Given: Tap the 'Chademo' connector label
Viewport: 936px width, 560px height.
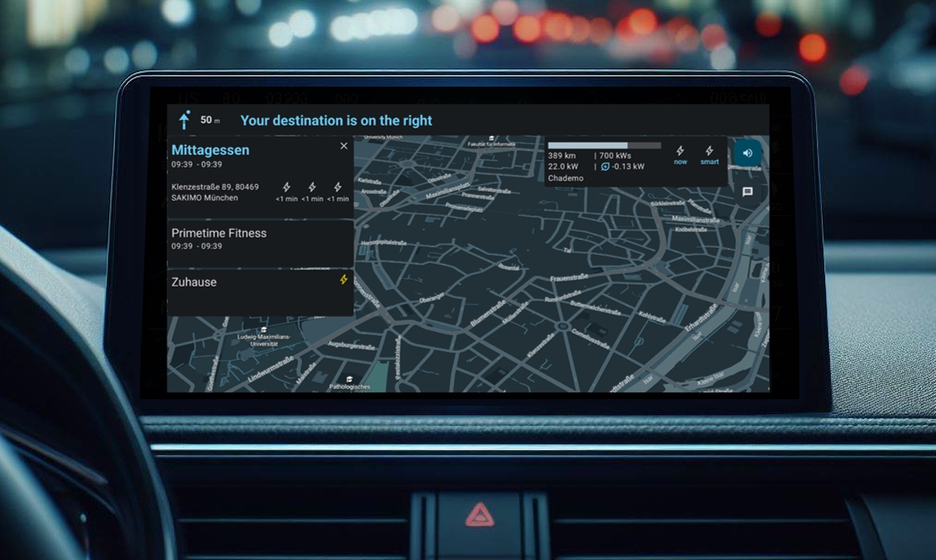Looking at the screenshot, I should coord(566,177).
